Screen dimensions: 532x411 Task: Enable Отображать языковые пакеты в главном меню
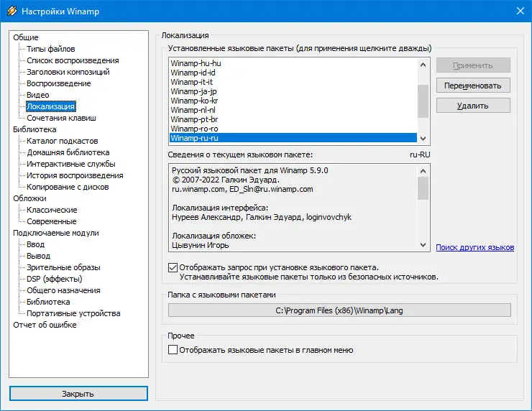click(x=173, y=350)
